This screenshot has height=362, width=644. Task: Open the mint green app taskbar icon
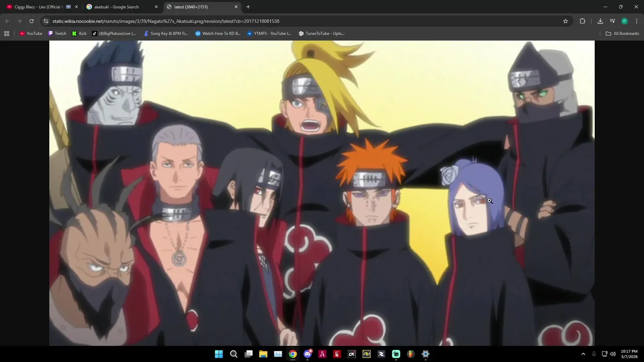click(x=396, y=354)
